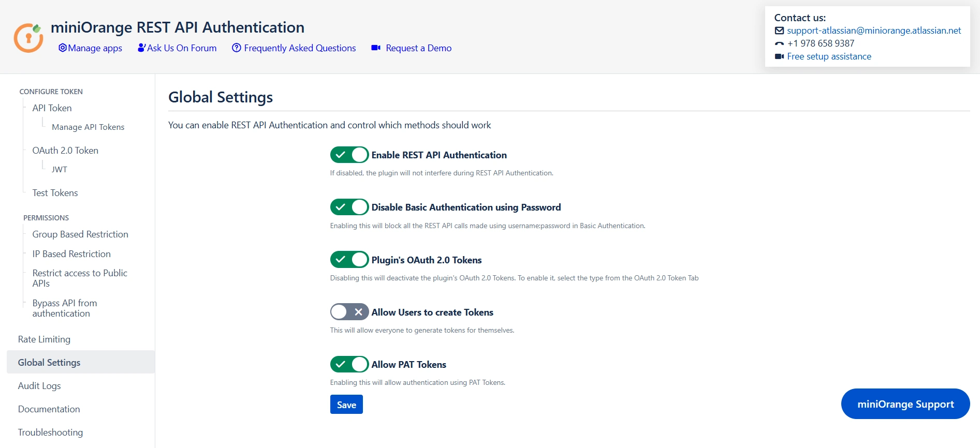Click the envelope icon in Contact us
Image resolution: width=980 pixels, height=448 pixels.
coord(779,31)
